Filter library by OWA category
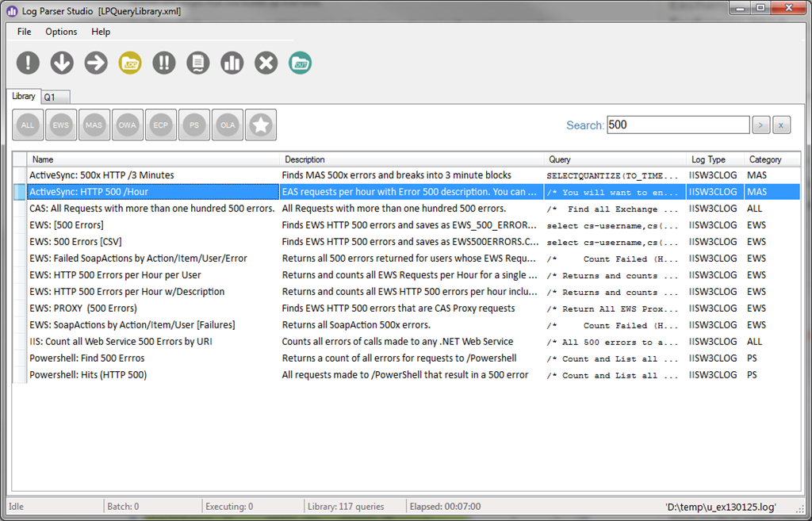The height and width of the screenshot is (521, 812). click(x=128, y=125)
